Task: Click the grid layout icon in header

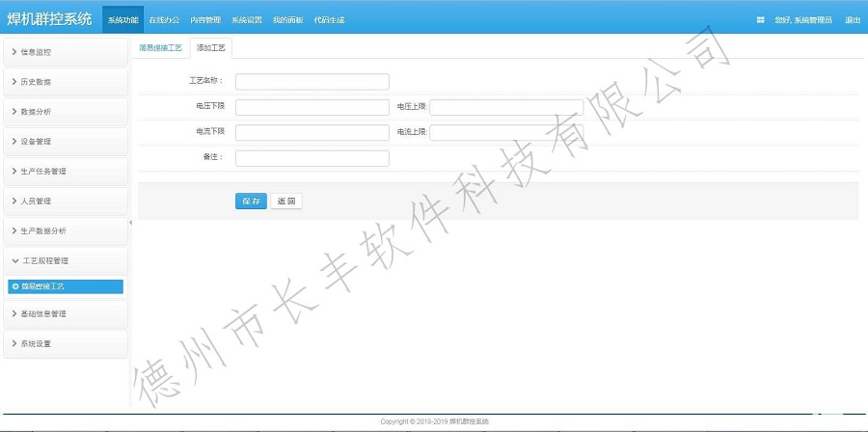Action: tap(760, 19)
